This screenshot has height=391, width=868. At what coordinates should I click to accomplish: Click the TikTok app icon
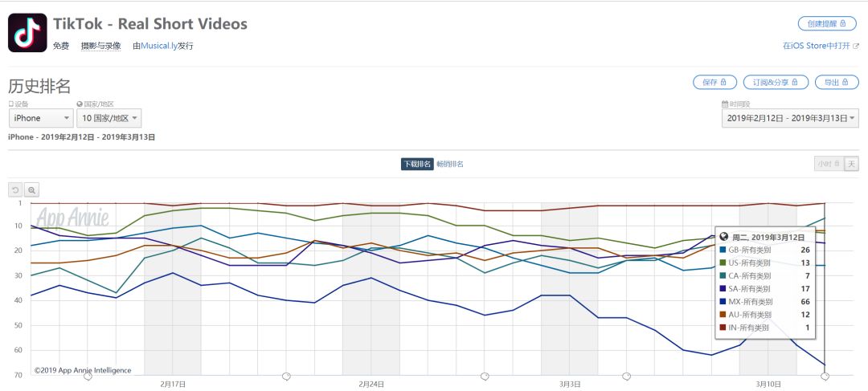(x=27, y=33)
